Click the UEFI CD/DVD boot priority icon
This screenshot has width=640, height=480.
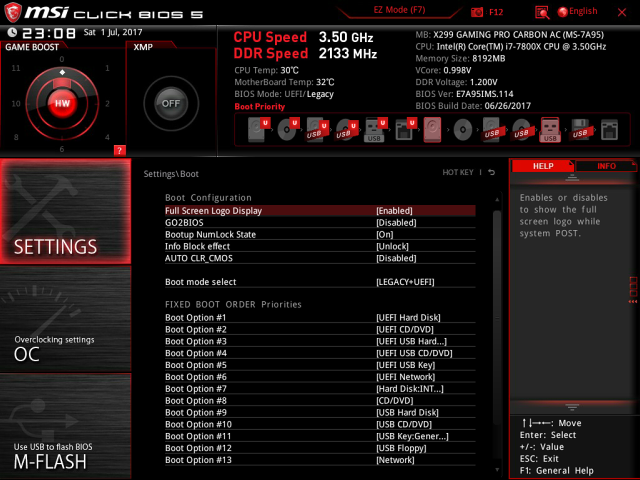pyautogui.click(x=288, y=129)
